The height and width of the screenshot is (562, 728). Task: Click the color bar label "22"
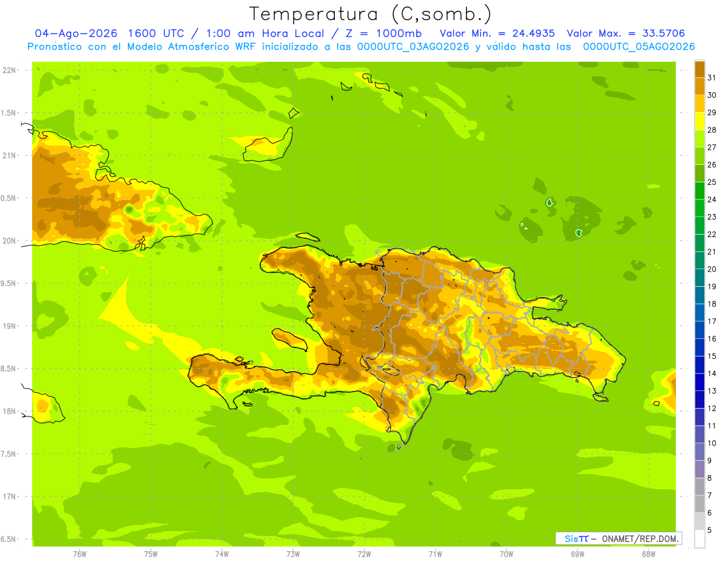(x=712, y=234)
